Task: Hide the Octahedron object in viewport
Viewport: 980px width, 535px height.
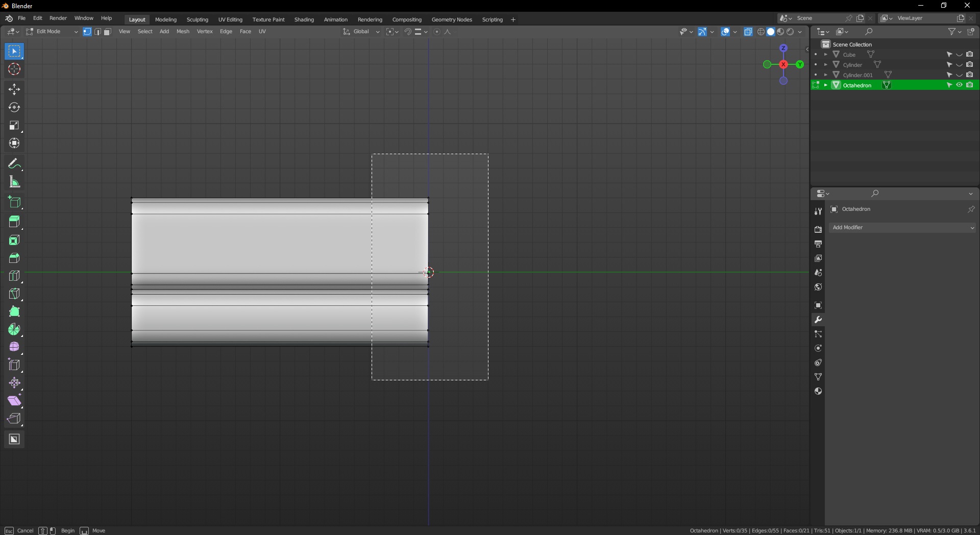Action: tap(959, 85)
